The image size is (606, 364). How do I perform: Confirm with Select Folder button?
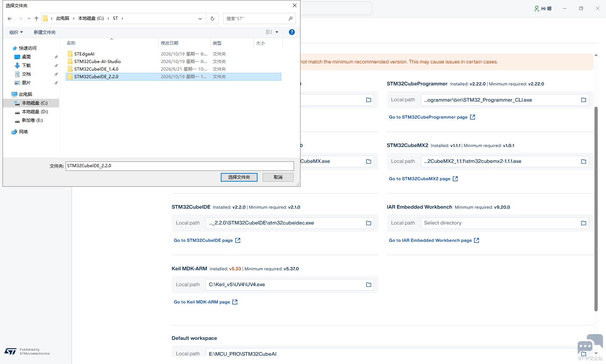pos(239,177)
